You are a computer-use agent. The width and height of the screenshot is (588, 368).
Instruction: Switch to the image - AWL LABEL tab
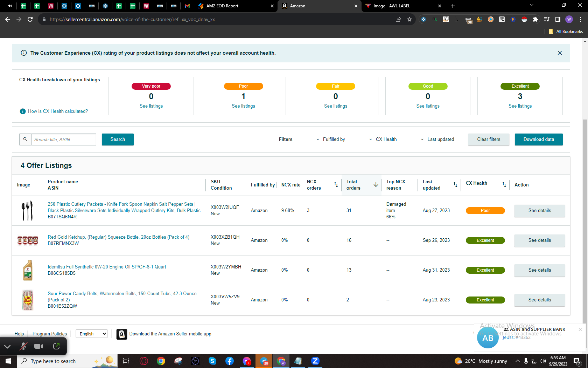tap(402, 6)
